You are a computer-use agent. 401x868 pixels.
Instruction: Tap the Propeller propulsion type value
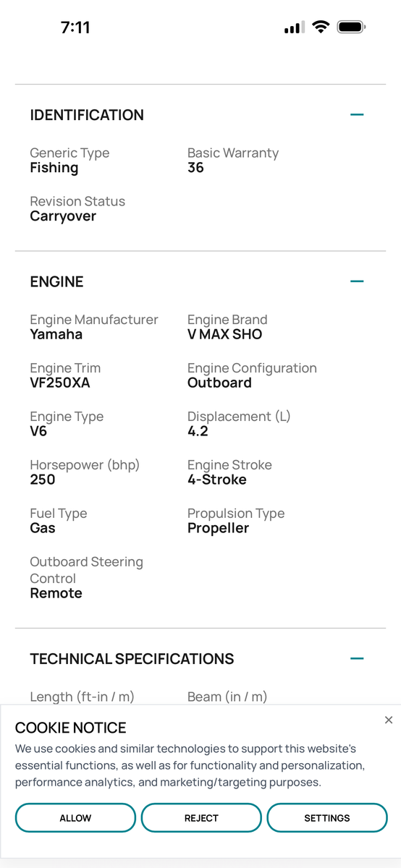coord(218,528)
